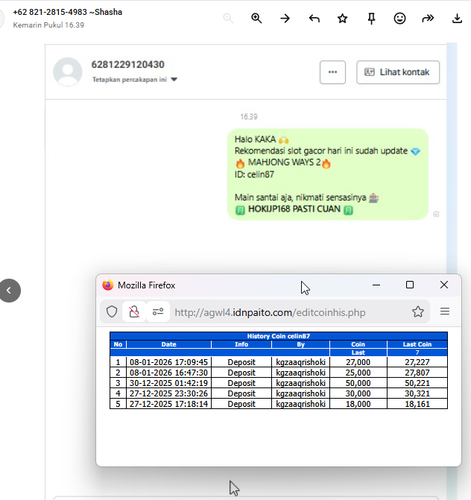
Task: React with the smiley emoji icon
Action: click(400, 18)
